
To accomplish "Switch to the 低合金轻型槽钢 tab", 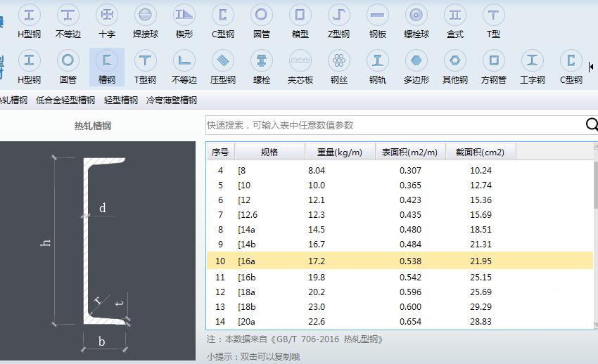I will pos(65,100).
